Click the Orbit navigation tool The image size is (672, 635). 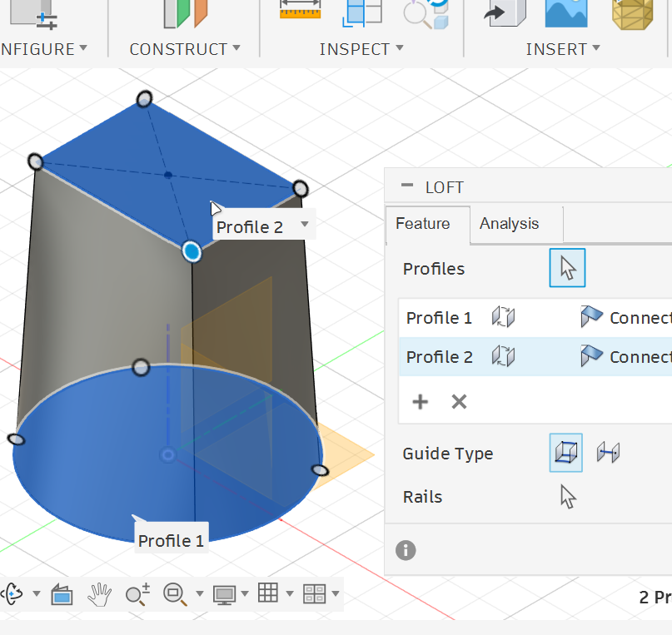(12, 593)
